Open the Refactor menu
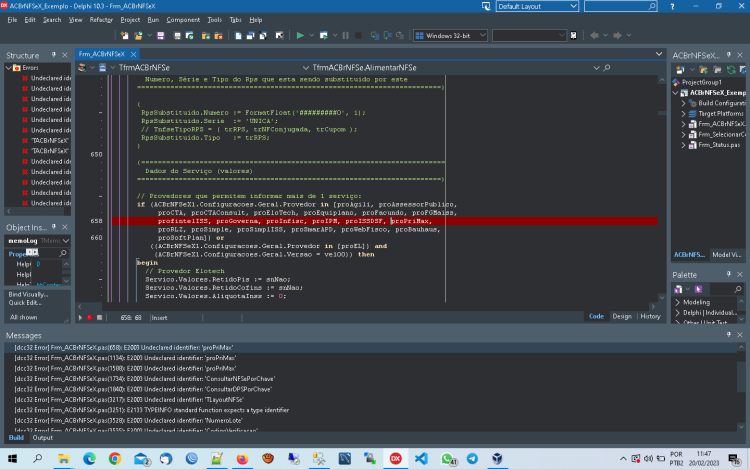The height and width of the screenshot is (469, 750). point(101,20)
